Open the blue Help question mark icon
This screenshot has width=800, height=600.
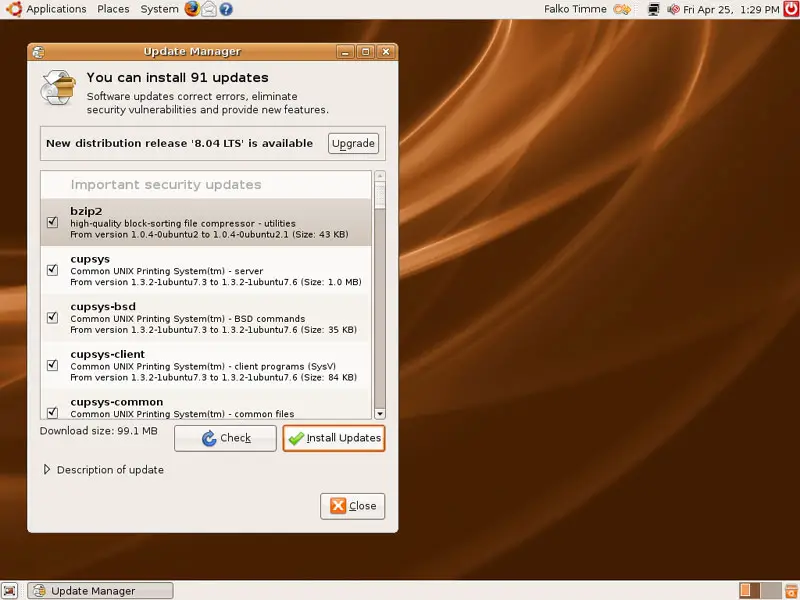(226, 9)
